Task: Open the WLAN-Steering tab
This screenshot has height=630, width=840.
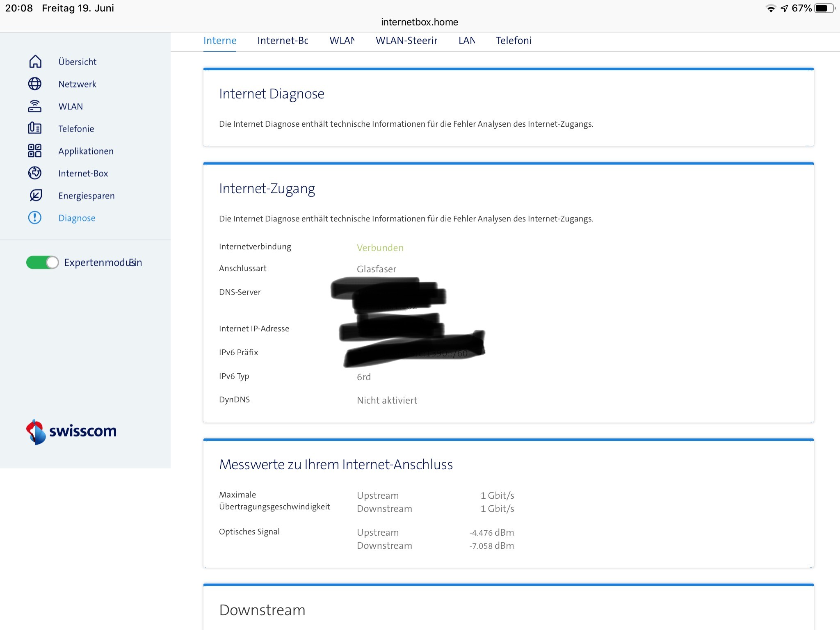Action: point(406,41)
